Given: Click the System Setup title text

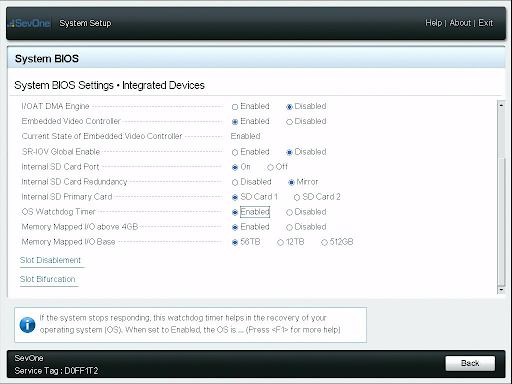Looking at the screenshot, I should (x=85, y=23).
